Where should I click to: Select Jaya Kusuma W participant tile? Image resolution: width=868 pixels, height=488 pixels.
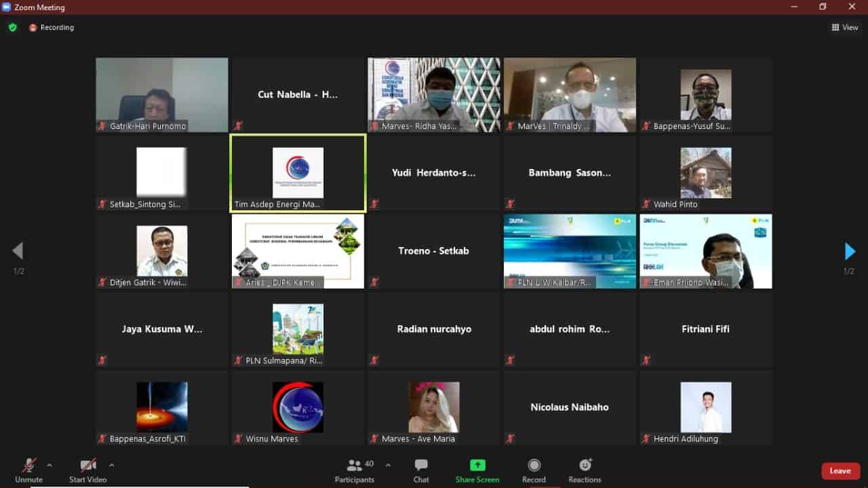(x=162, y=329)
